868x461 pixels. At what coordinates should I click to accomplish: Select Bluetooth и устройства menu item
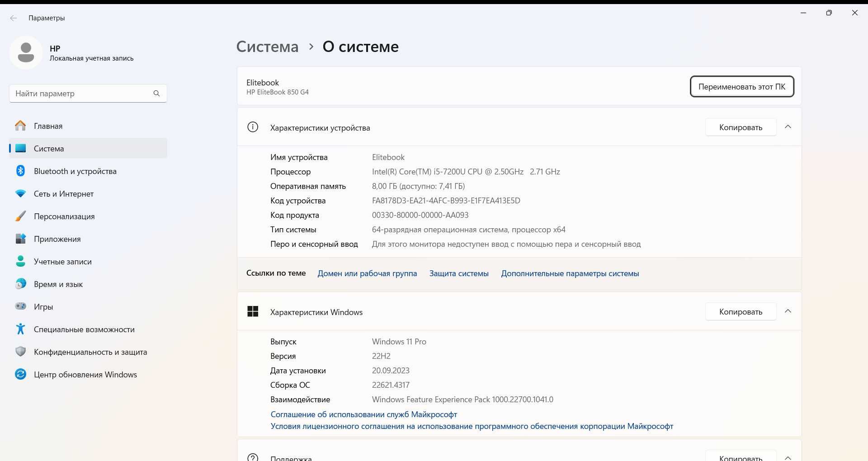[88, 171]
